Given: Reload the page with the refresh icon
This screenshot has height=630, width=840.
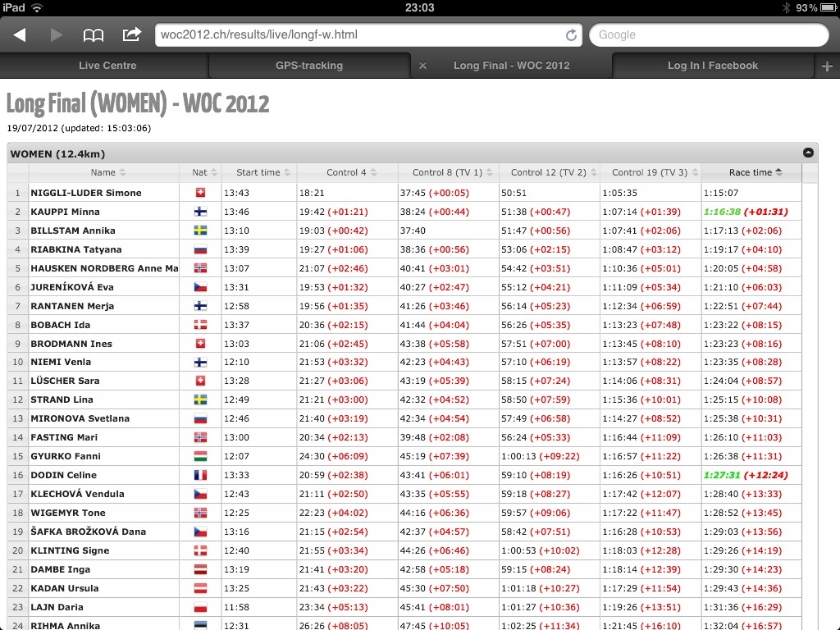Looking at the screenshot, I should [x=571, y=35].
